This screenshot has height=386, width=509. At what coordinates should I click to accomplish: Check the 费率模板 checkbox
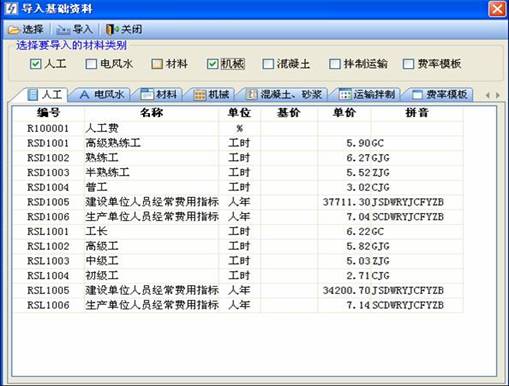[408, 64]
